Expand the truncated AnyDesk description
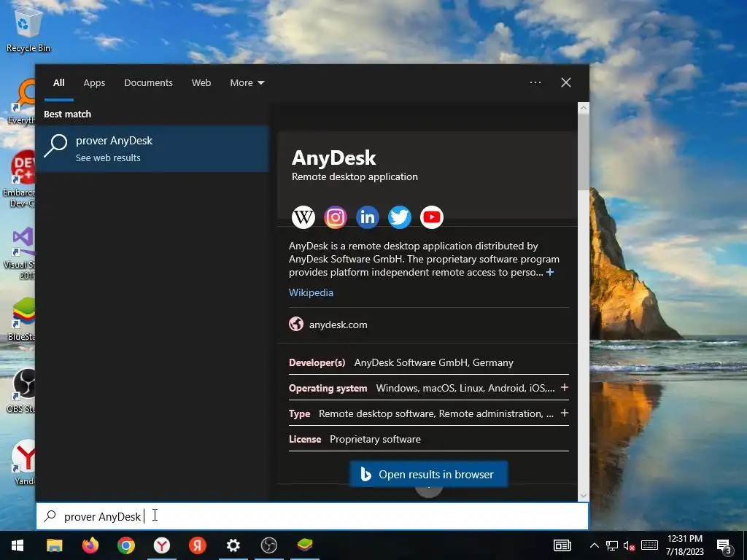This screenshot has height=560, width=747. pos(550,272)
